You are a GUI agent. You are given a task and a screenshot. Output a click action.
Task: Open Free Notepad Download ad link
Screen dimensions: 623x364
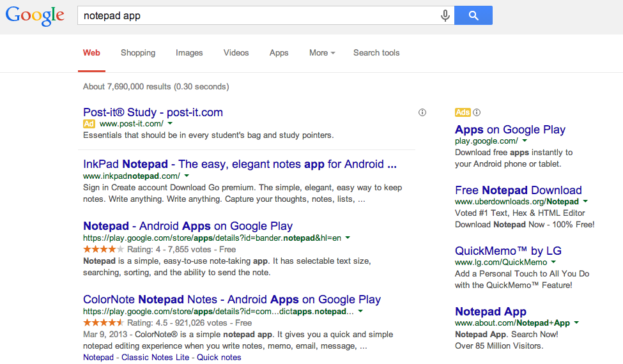518,190
